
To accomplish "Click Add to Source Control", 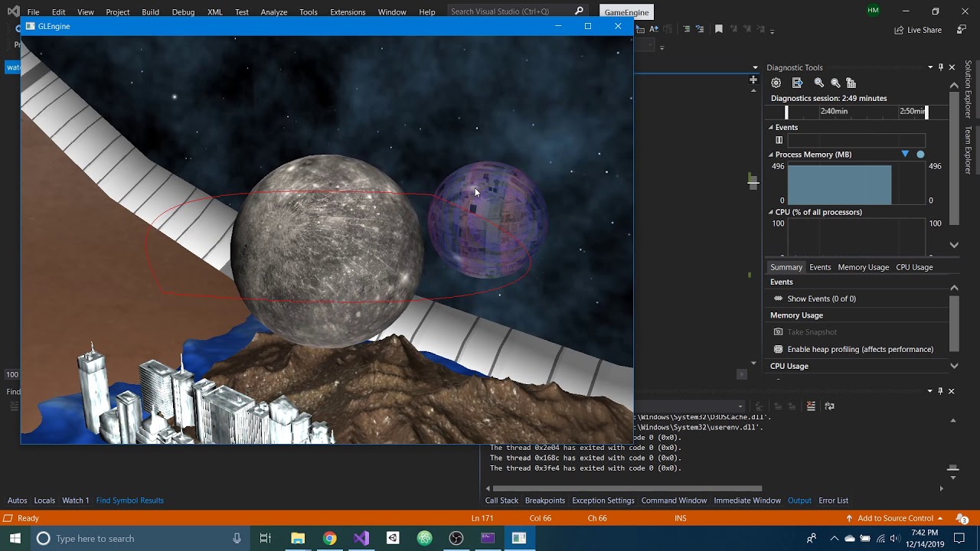I will 895,518.
